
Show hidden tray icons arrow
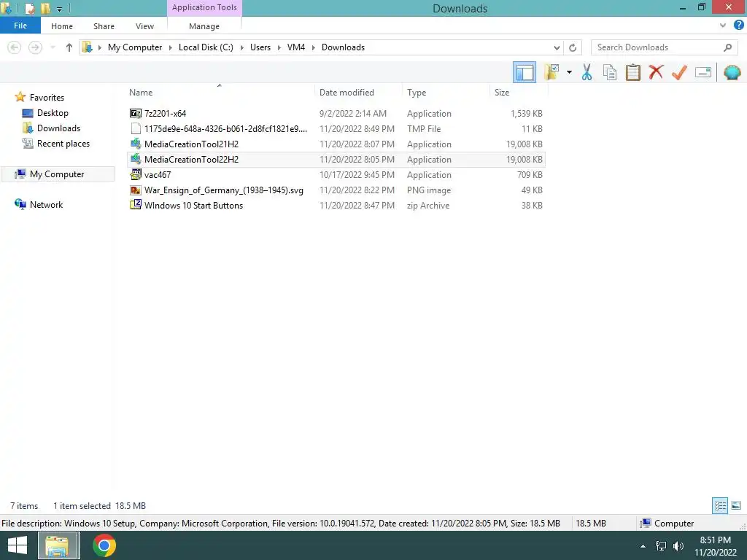click(643, 546)
